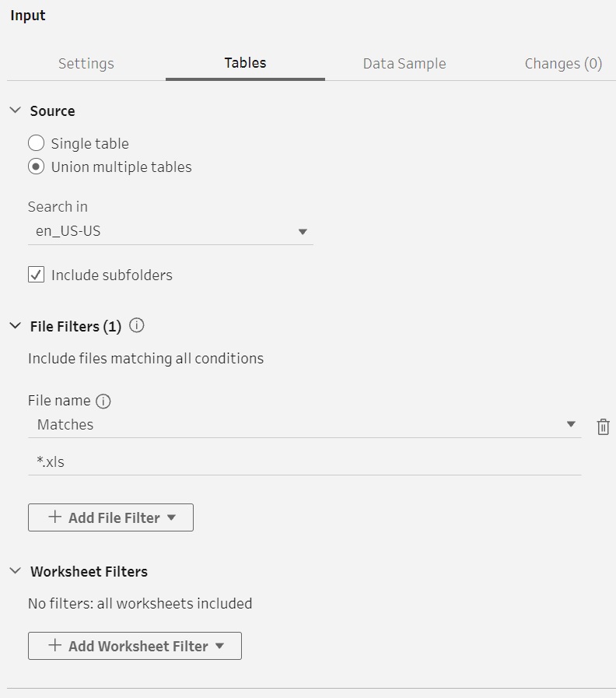Click the Add File Filter button

(x=110, y=517)
